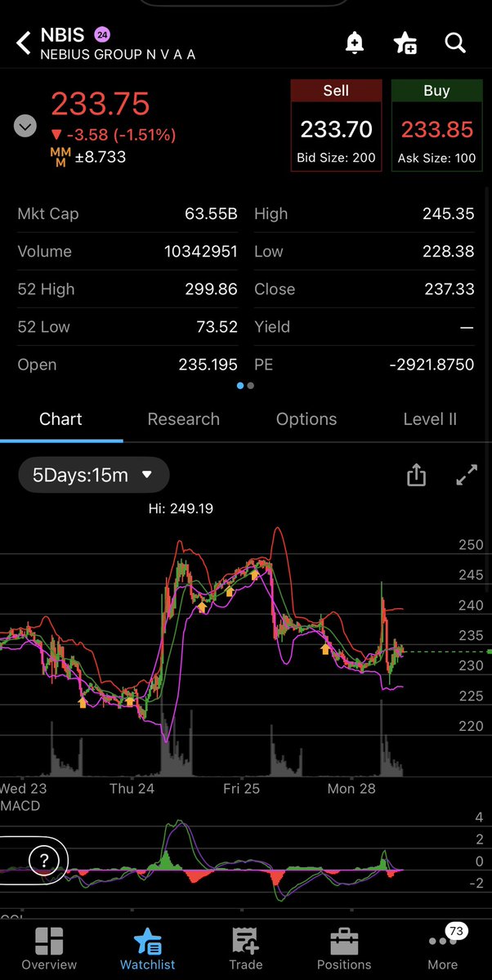
Task: Open the Watchlist bottom tab
Action: pos(148,949)
